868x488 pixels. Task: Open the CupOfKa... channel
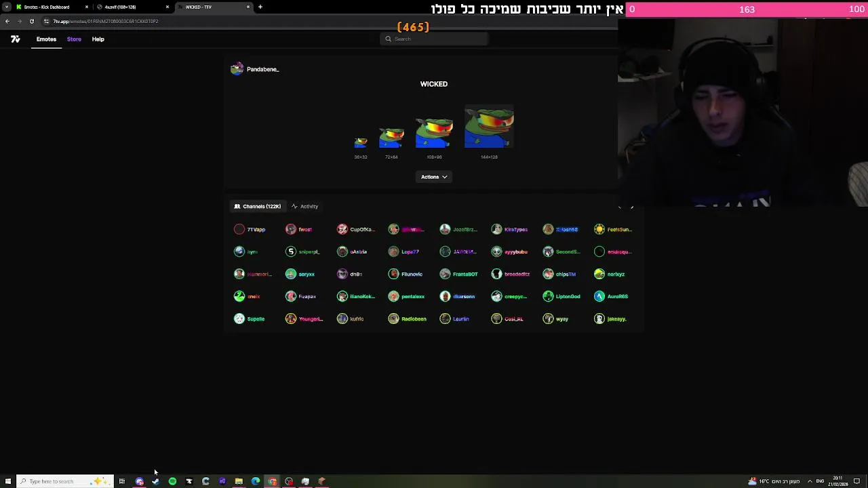tap(355, 229)
